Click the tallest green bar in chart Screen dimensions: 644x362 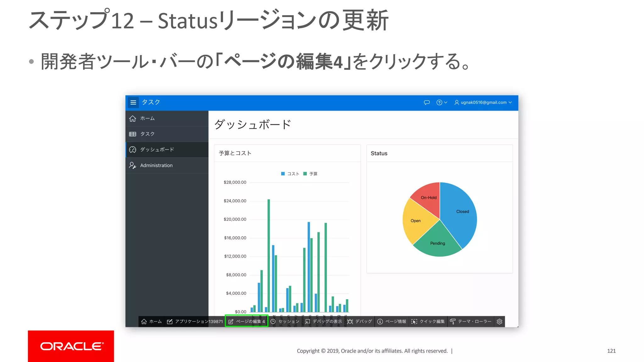(269, 255)
